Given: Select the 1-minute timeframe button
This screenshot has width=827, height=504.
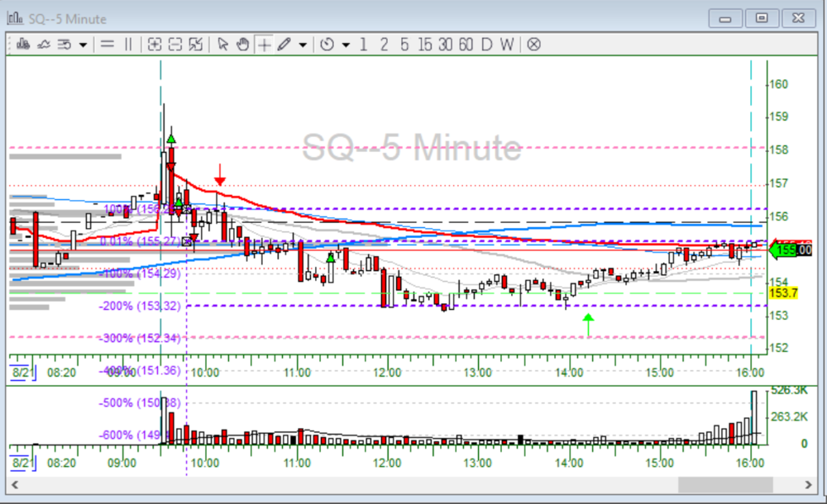Looking at the screenshot, I should 363,45.
